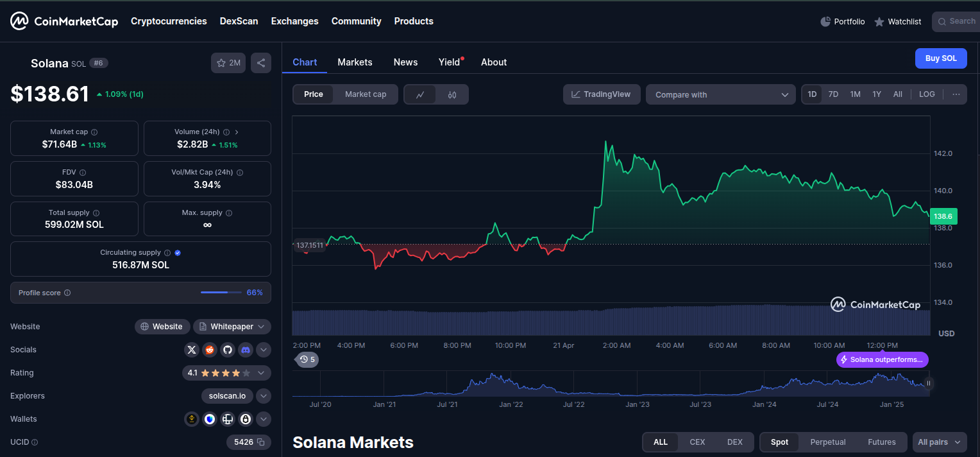Switch to the Yield tab

click(x=449, y=62)
